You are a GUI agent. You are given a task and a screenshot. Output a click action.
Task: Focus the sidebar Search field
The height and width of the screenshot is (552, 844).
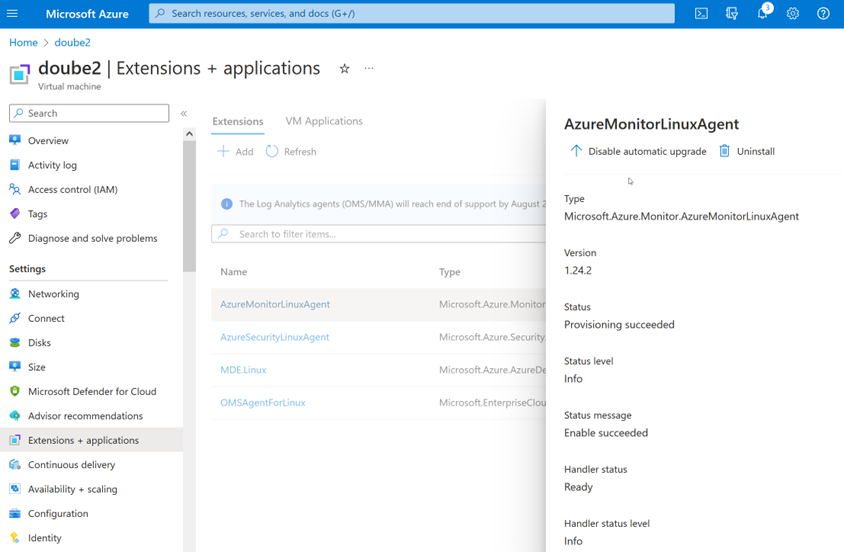[89, 113]
